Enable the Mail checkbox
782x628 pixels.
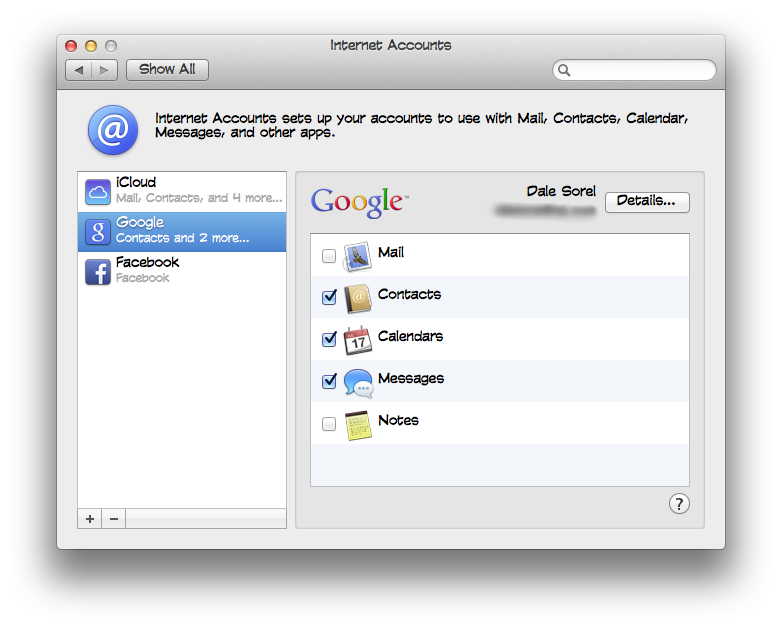[329, 256]
